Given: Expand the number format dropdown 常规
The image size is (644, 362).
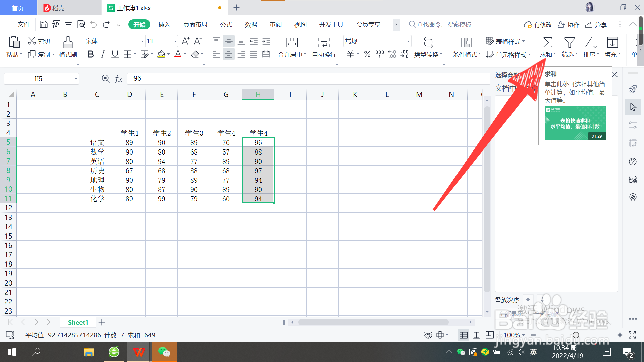Looking at the screenshot, I should (x=408, y=41).
